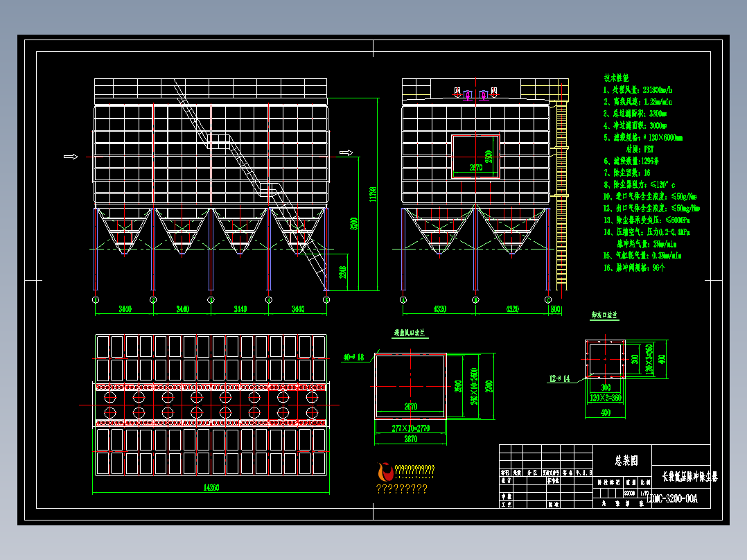
Task: Select the 材质 PET line
Action: (x=640, y=149)
